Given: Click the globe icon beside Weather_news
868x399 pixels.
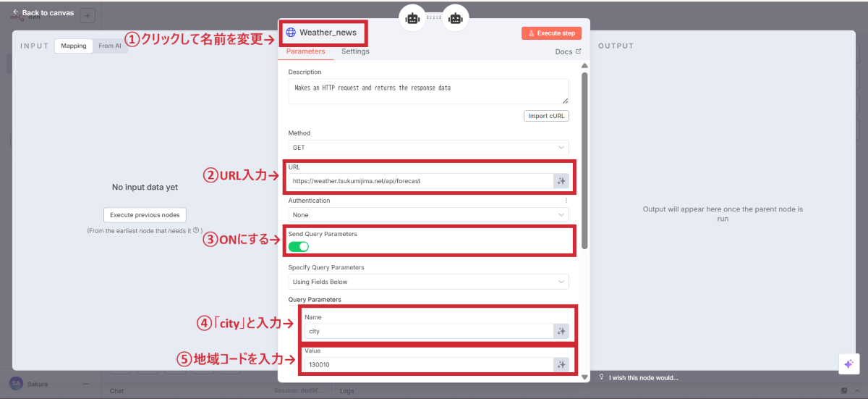Looking at the screenshot, I should (x=291, y=33).
